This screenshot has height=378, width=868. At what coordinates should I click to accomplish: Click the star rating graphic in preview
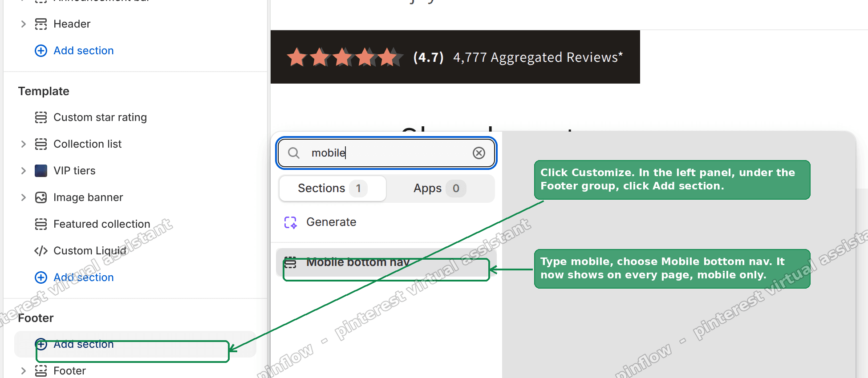click(x=345, y=57)
